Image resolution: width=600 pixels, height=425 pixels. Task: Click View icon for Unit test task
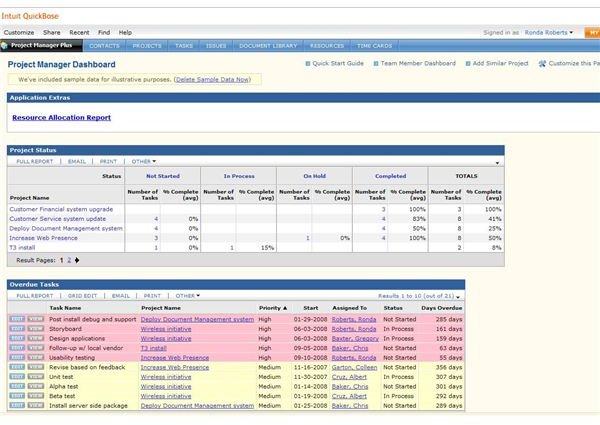[x=36, y=376]
